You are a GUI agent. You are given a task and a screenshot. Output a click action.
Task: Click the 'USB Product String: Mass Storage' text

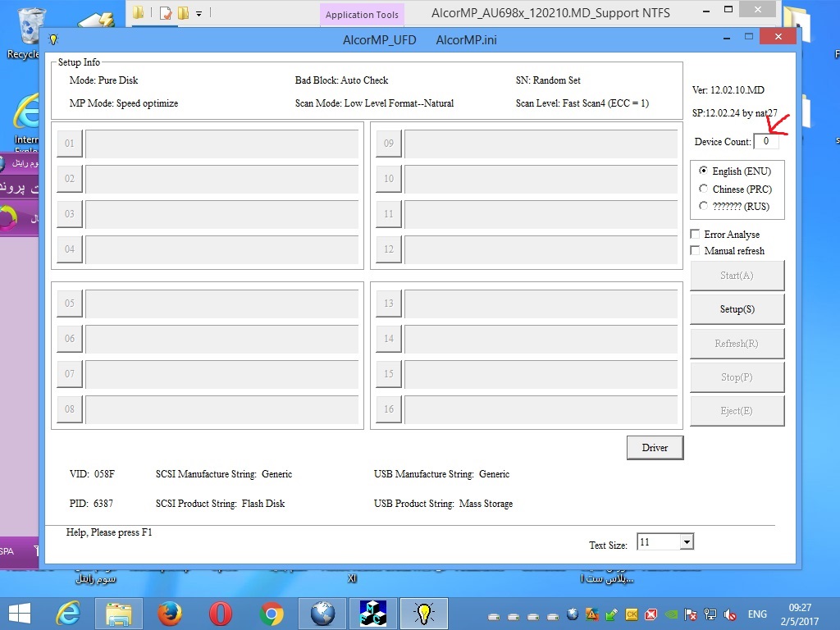pyautogui.click(x=444, y=504)
